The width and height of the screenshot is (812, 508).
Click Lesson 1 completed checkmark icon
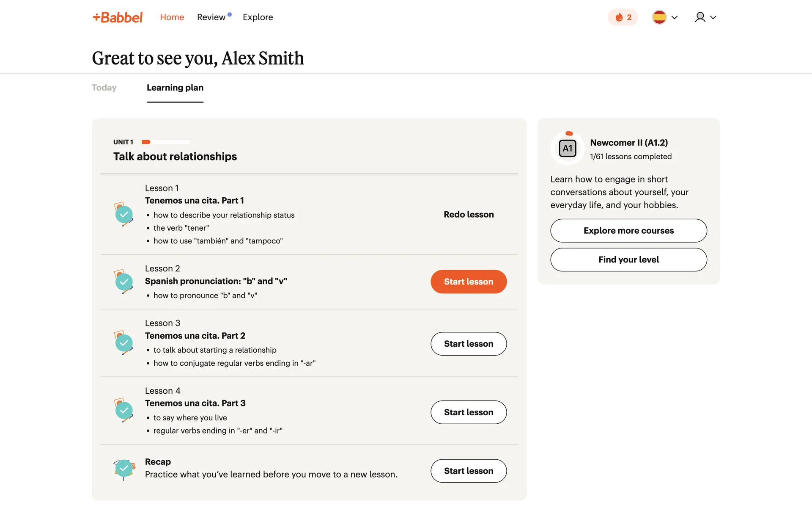click(124, 214)
